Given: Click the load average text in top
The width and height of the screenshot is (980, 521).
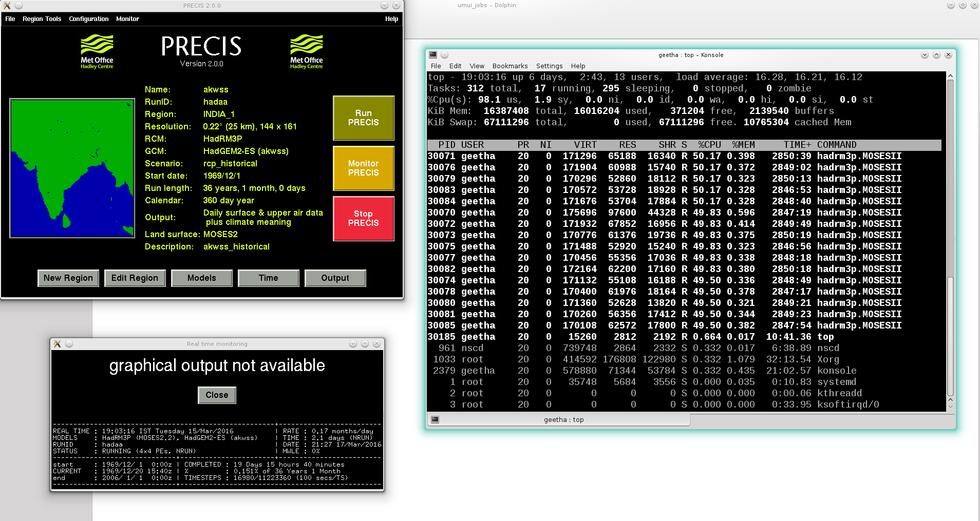Looking at the screenshot, I should tap(769, 77).
